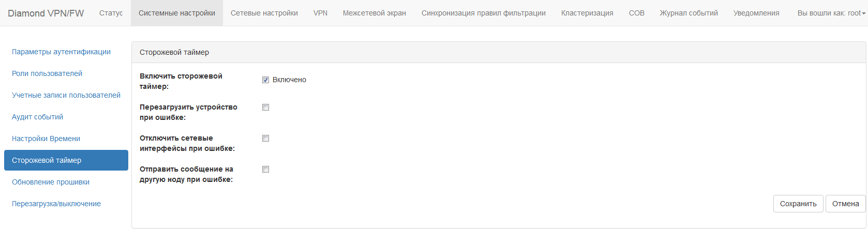Viewport: 868px width, 230px height.
Task: Click the 'Сохранить' button
Action: (798, 204)
